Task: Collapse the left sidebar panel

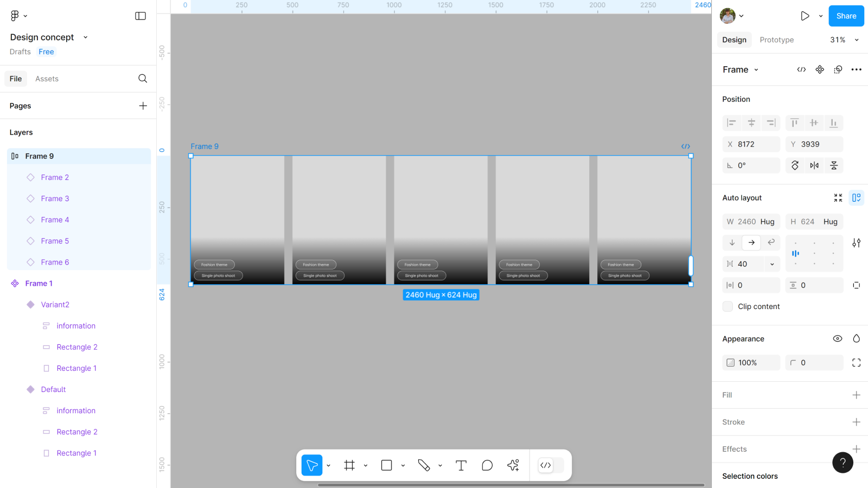Action: click(x=141, y=16)
